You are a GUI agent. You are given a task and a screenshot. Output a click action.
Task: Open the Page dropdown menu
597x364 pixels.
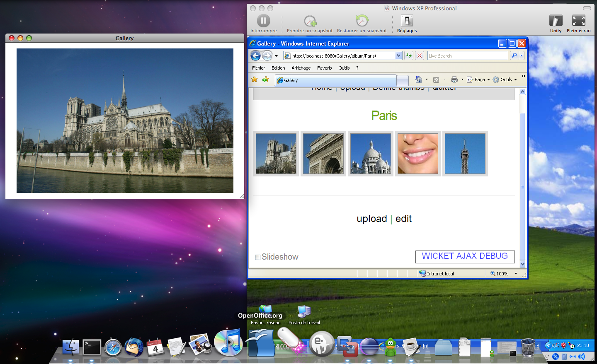(479, 80)
